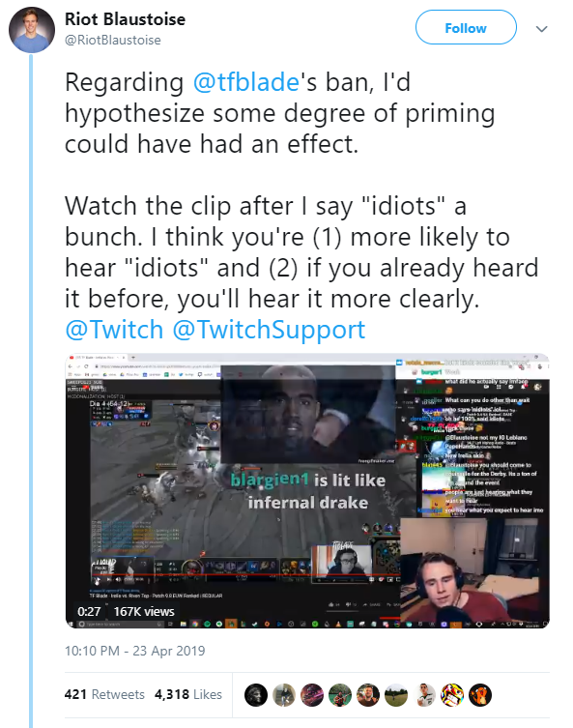Image resolution: width=573 pixels, height=728 pixels.
Task: Open fourth liker's green avatar
Action: (x=340, y=695)
